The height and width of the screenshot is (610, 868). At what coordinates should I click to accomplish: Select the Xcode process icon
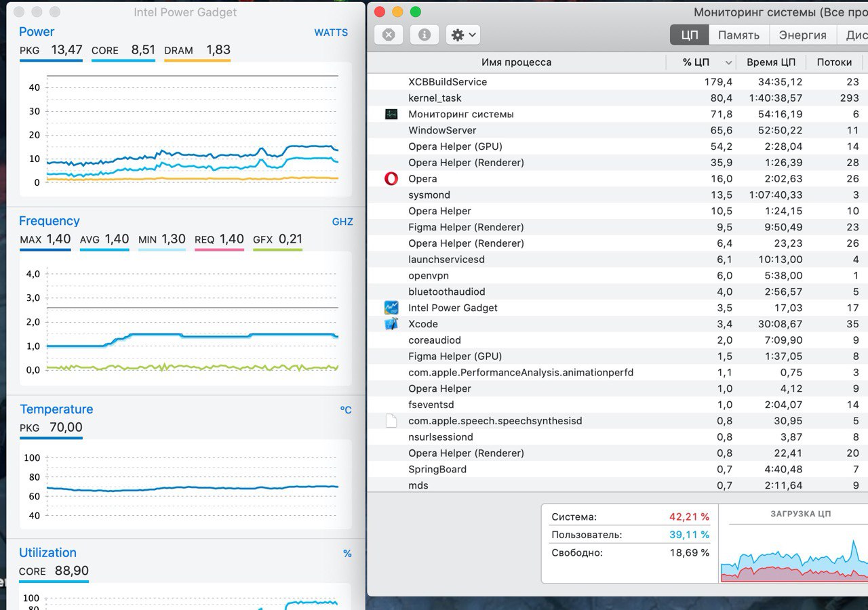[x=391, y=324]
